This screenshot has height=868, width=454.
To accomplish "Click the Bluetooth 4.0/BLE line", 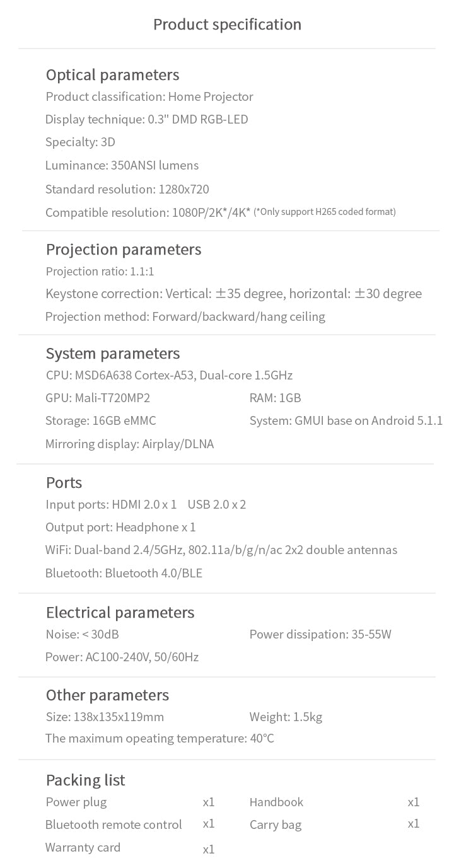I will point(124,573).
